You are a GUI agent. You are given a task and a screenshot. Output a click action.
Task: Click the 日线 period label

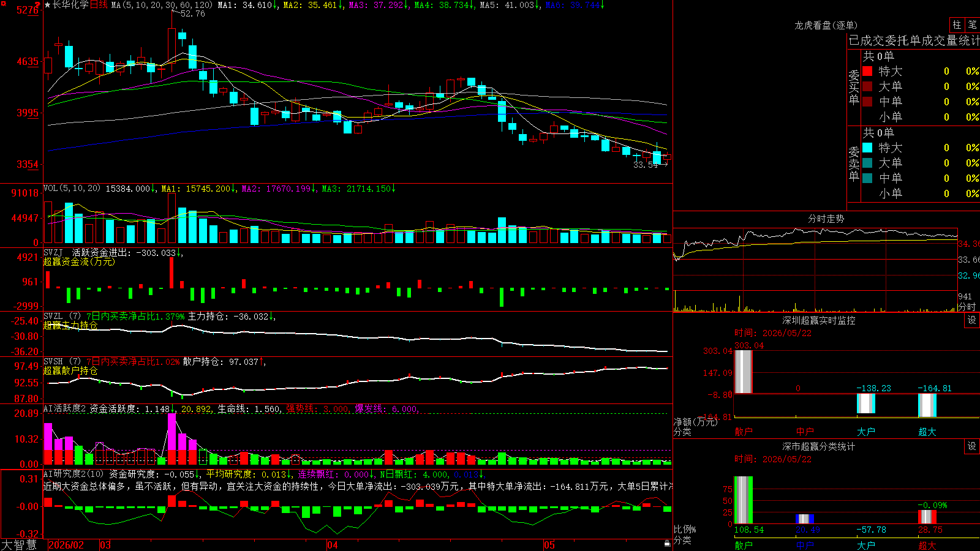[x=99, y=5]
